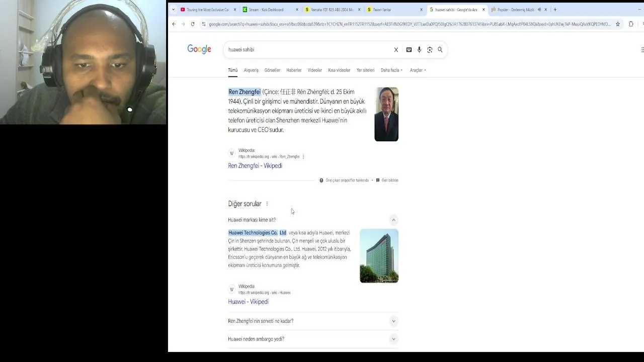Open the Huawei - Vikipedi link
This screenshot has width=644, height=362.
(248, 302)
